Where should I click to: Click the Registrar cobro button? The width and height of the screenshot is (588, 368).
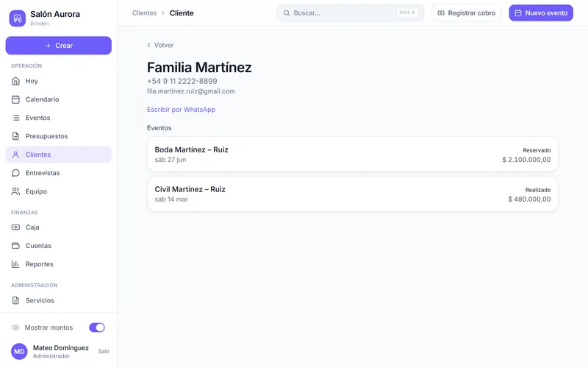466,13
